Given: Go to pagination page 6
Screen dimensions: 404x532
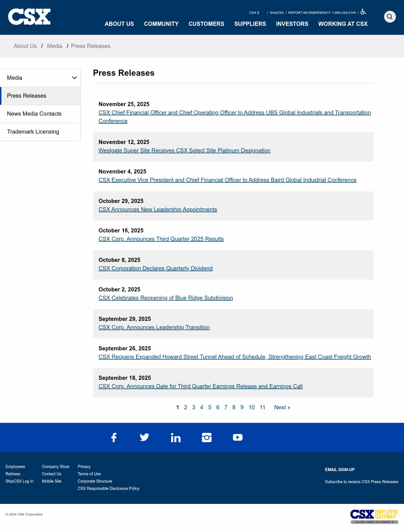Looking at the screenshot, I should [218, 407].
